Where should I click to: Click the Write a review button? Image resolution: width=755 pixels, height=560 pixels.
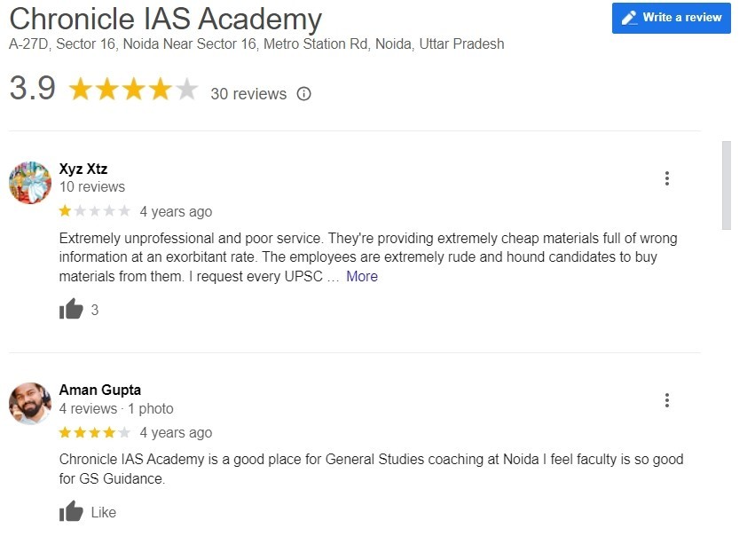point(672,19)
